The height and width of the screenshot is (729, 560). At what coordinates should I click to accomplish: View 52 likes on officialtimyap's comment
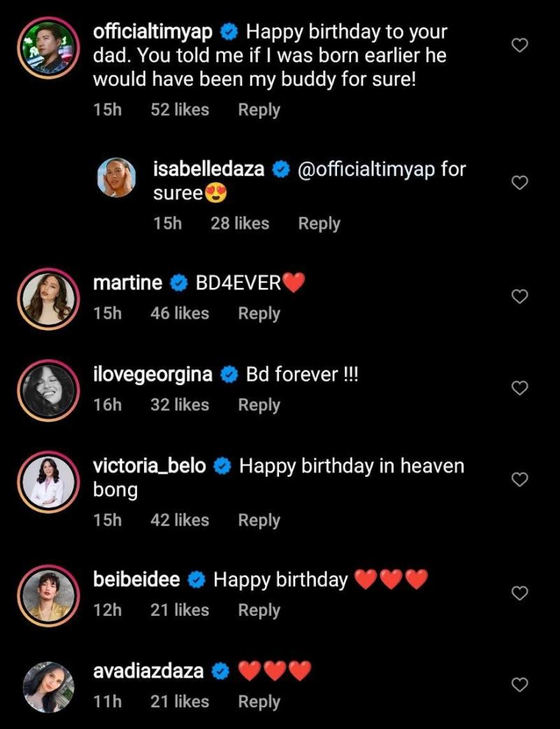pos(180,110)
